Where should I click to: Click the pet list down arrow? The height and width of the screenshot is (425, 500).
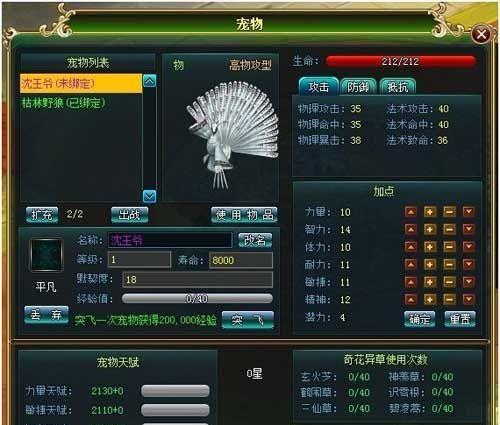click(x=149, y=196)
